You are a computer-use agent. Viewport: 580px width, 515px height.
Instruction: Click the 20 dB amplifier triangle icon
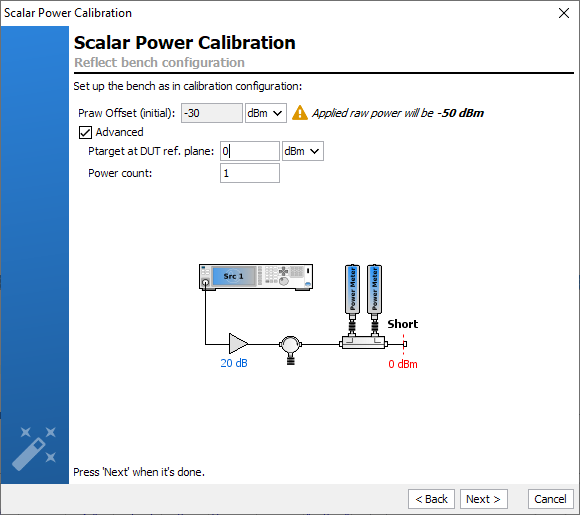[238, 344]
